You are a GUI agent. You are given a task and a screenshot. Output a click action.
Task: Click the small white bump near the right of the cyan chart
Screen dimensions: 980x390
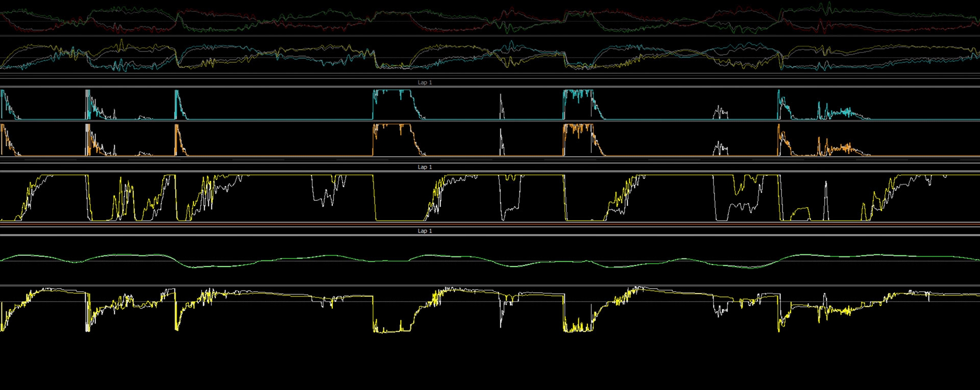click(x=720, y=112)
